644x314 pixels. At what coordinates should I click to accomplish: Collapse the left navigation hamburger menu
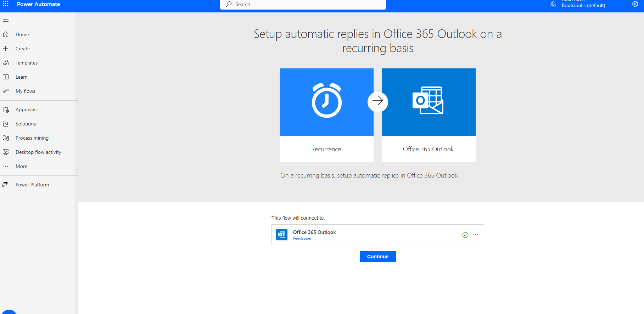pos(6,20)
